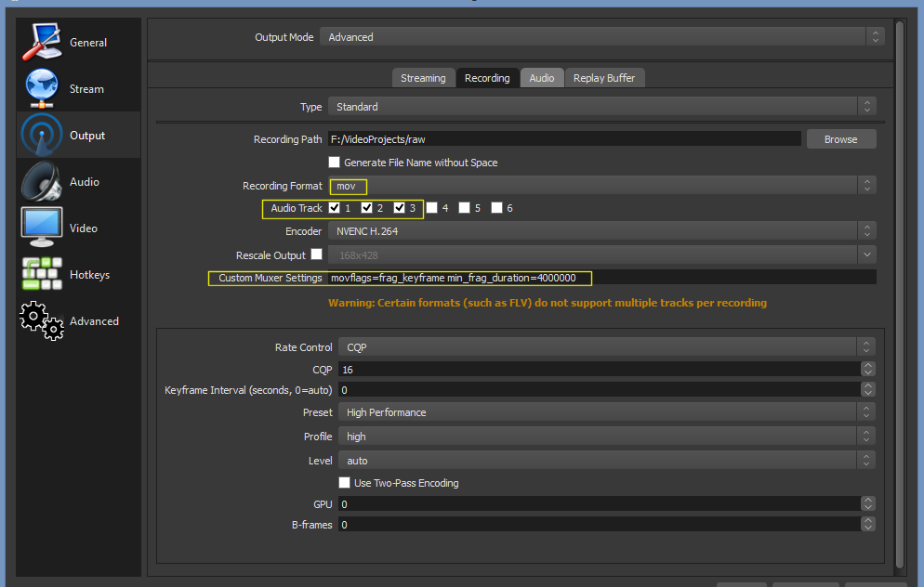The image size is (924, 587).
Task: Click Browse for recording path
Action: (841, 139)
